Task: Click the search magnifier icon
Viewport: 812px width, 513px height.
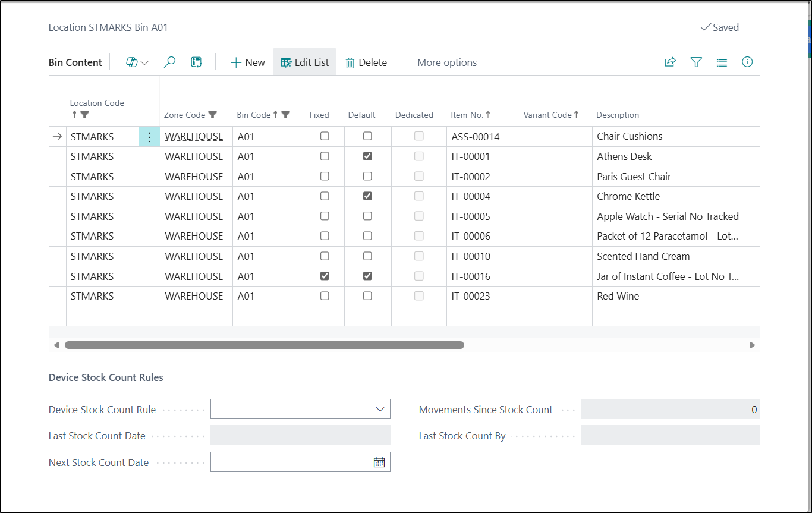Action: pos(169,62)
